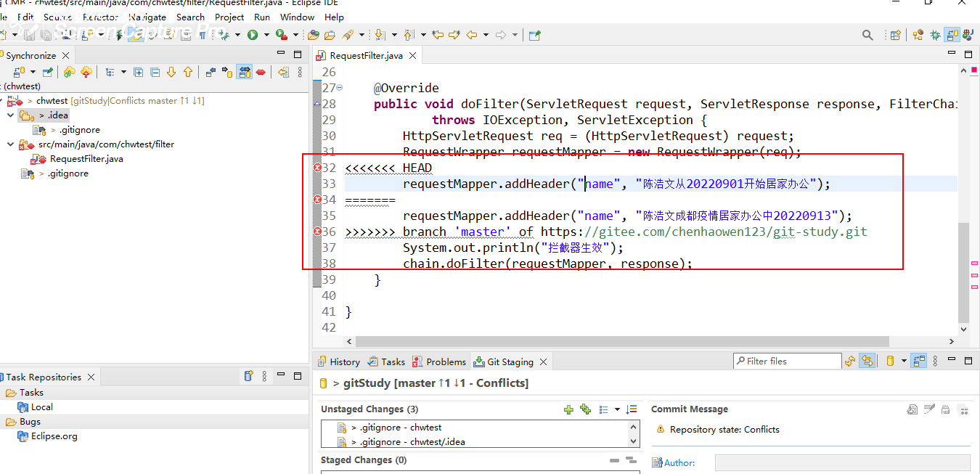Open repository selector dropdown in Git Staging
Screen dimensions: 980x474
(904, 361)
